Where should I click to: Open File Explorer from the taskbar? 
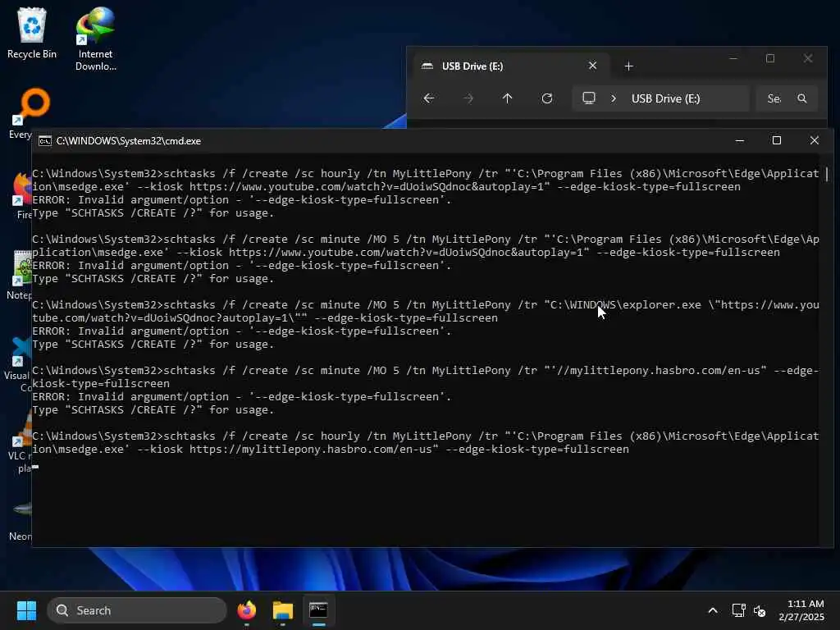[x=282, y=610]
